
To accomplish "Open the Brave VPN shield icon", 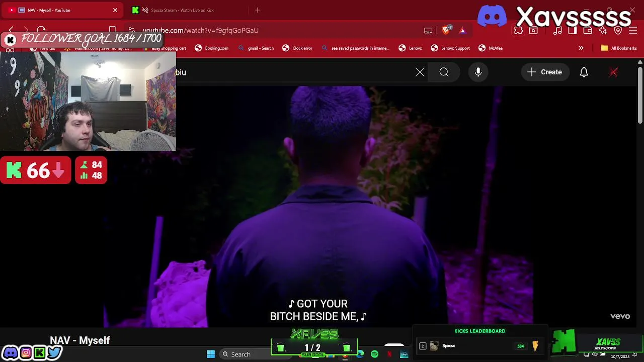I will [618, 30].
